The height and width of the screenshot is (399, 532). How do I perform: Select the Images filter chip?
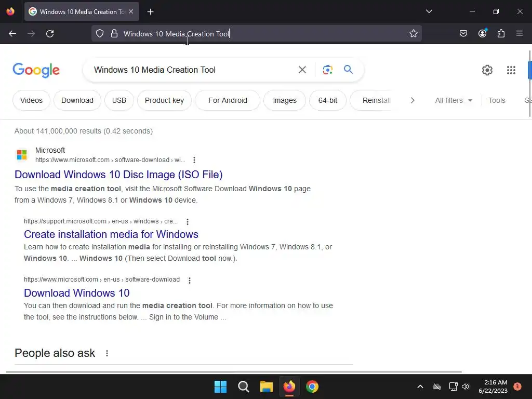[285, 100]
